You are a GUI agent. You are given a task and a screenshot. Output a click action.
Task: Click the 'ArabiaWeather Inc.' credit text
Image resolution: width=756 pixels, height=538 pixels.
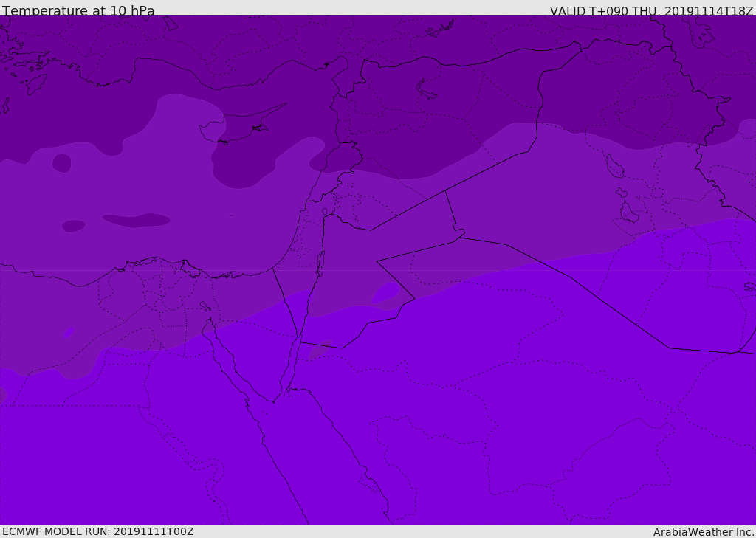(704, 532)
